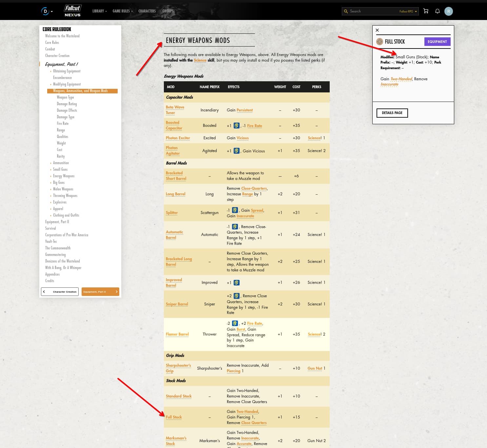Go to next chapter Equipment, Part II
This screenshot has width=487, height=448.
pyautogui.click(x=100, y=292)
